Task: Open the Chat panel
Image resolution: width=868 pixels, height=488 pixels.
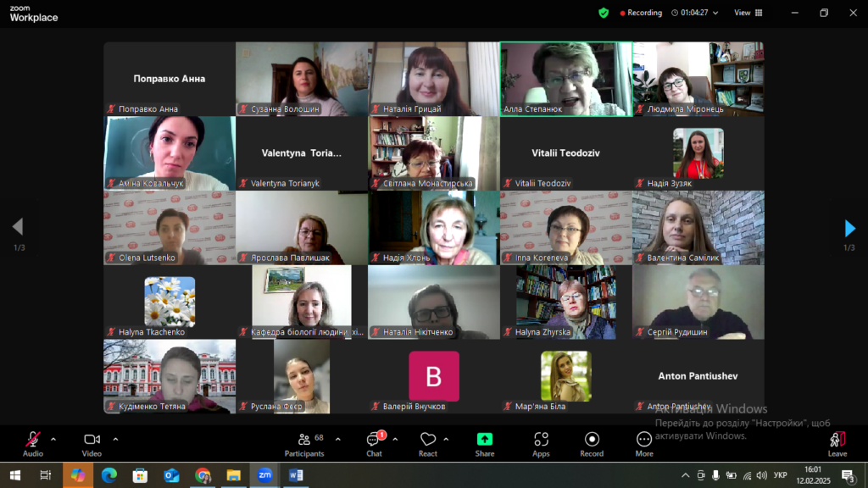Action: pyautogui.click(x=374, y=443)
